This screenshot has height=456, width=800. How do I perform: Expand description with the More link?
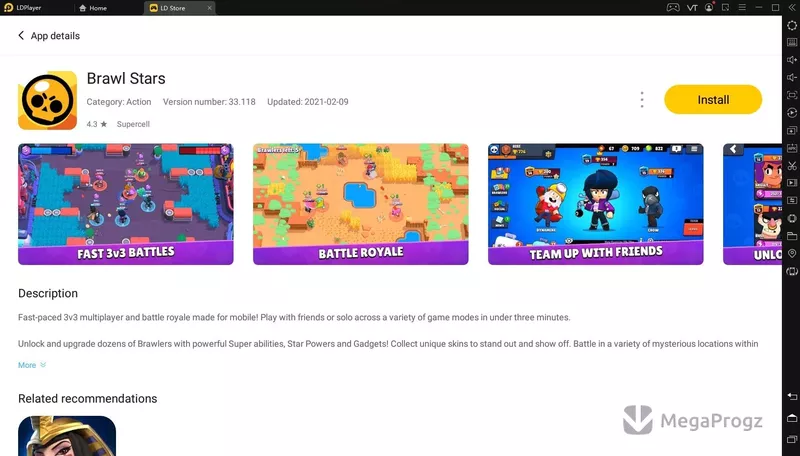(x=32, y=365)
